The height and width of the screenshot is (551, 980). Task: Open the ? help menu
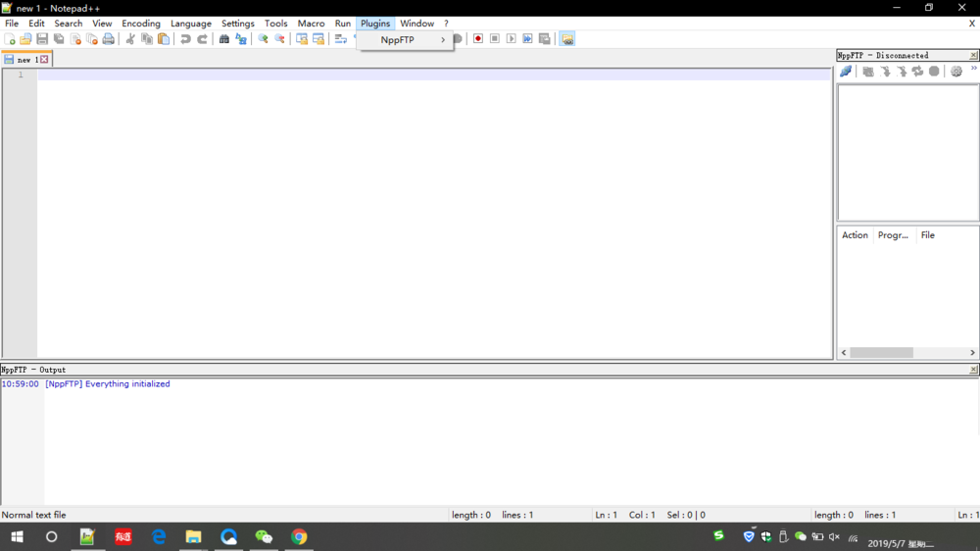446,24
